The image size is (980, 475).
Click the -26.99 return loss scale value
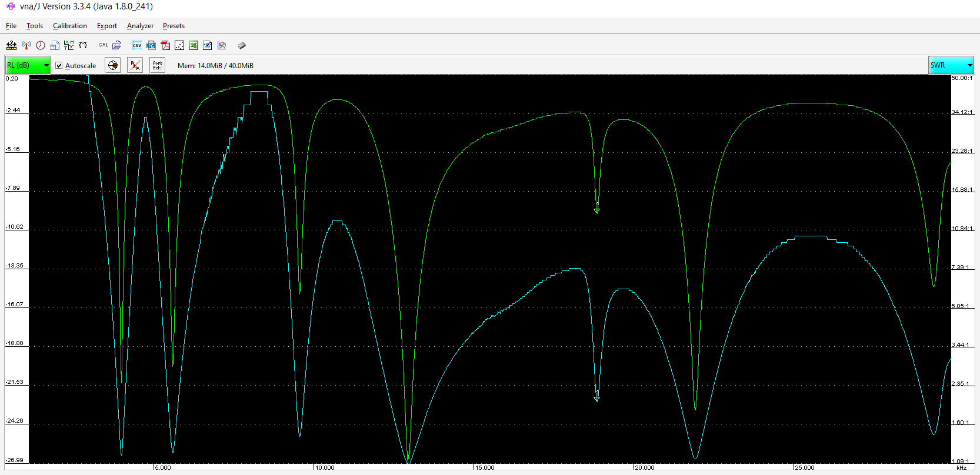point(15,460)
